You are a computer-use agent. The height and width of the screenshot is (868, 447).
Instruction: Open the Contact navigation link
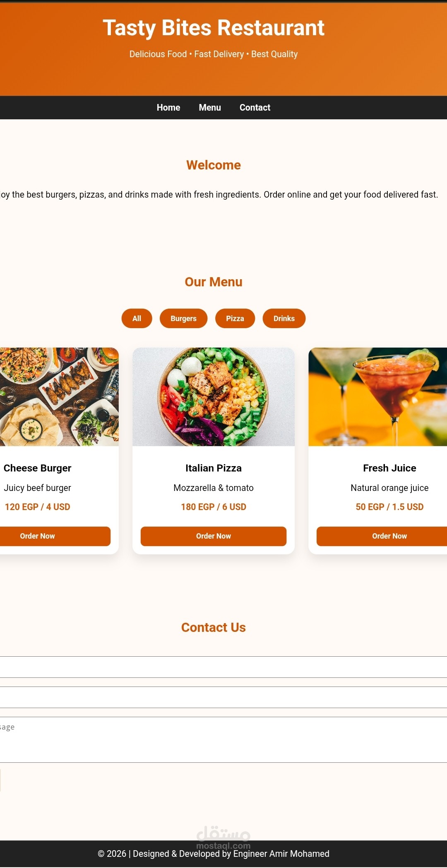pyautogui.click(x=255, y=108)
